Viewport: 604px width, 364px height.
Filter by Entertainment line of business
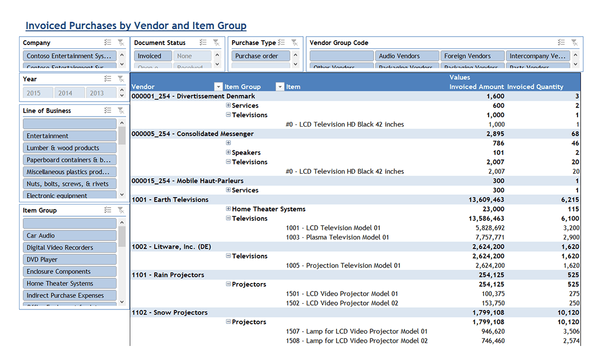[x=70, y=136]
